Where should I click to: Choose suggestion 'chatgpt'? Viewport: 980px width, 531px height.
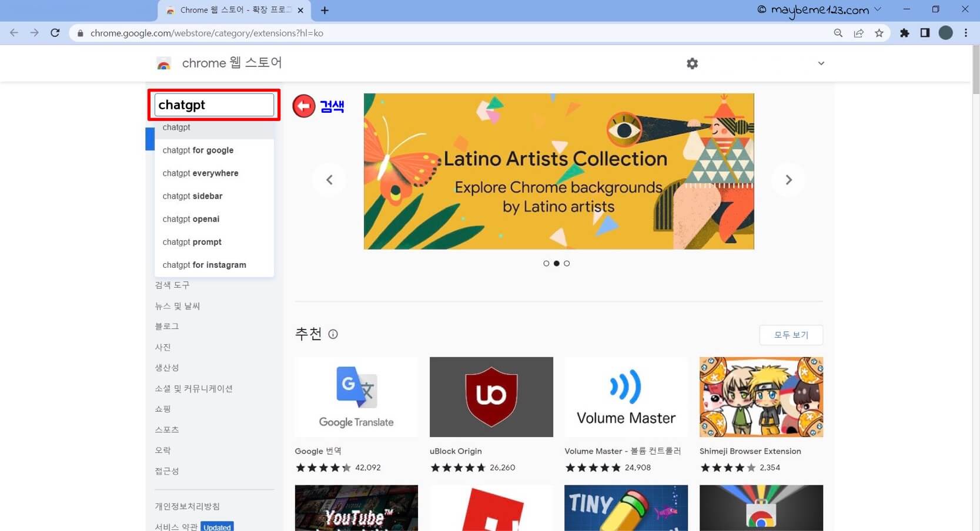(214, 127)
